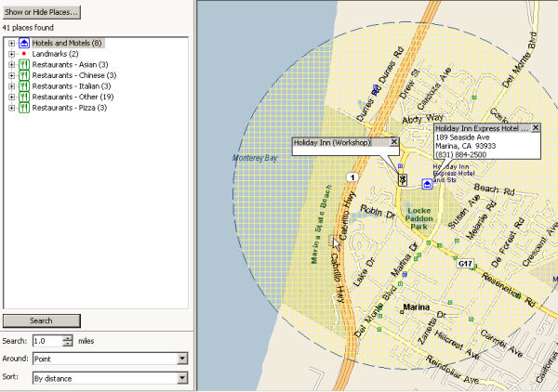Click the Show or Hide Places button
Image resolution: width=558 pixels, height=392 pixels.
tap(41, 12)
